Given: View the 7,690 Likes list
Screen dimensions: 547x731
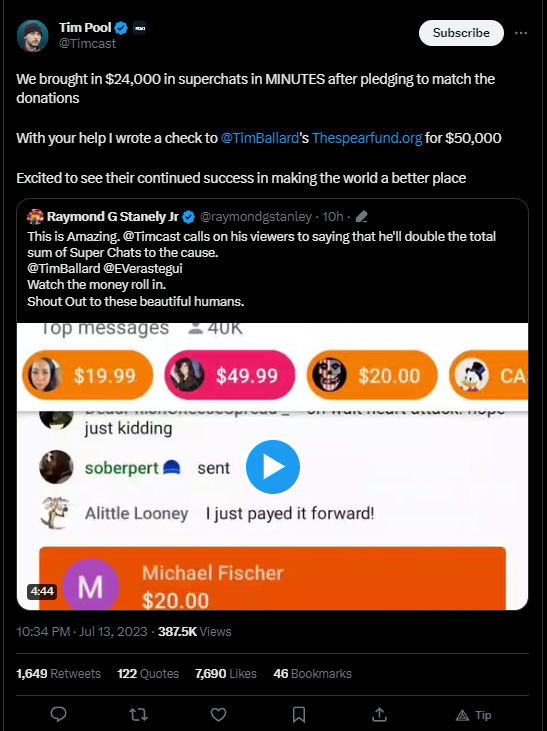Looking at the screenshot, I should tap(226, 674).
